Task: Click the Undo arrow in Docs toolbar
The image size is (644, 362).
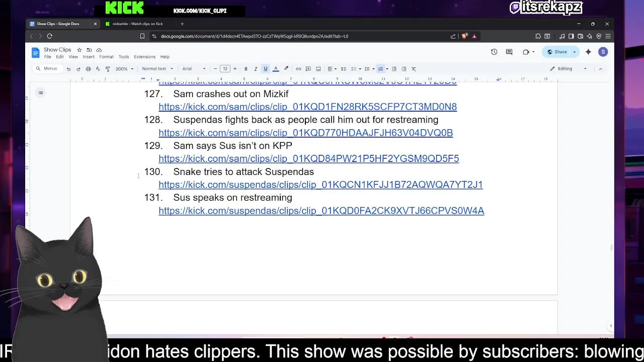Action: (68, 69)
